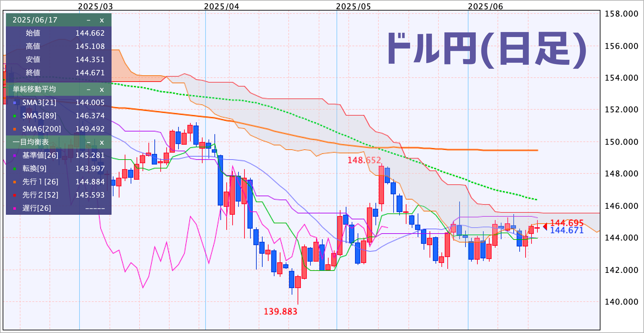Minimize the 2025/06/17 price panel
Image resolution: width=644 pixels, height=333 pixels.
coord(88,20)
